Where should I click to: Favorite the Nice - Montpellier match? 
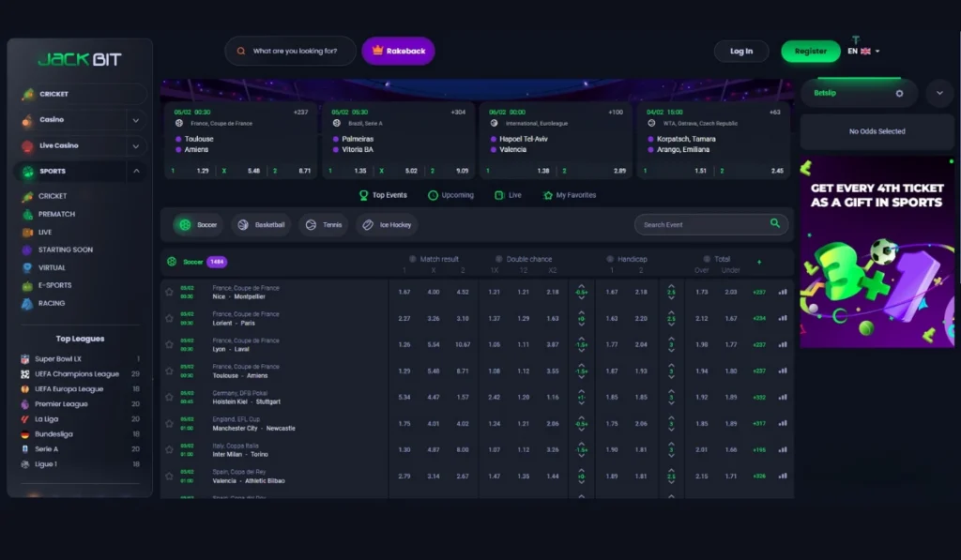tap(169, 293)
